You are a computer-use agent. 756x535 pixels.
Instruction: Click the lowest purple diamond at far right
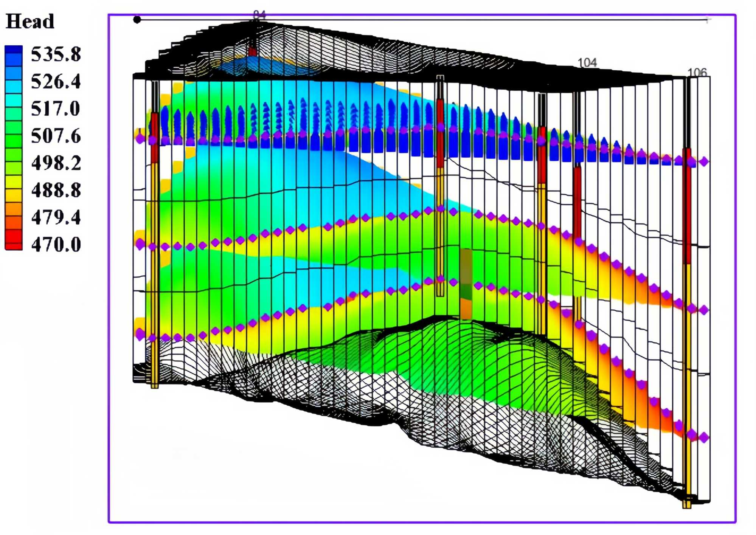704,438
